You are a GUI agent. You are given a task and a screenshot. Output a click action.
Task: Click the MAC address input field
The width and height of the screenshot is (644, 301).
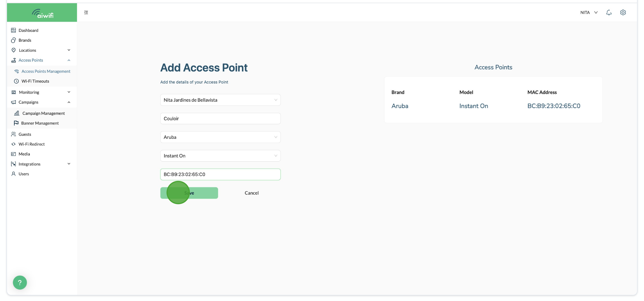click(x=220, y=174)
